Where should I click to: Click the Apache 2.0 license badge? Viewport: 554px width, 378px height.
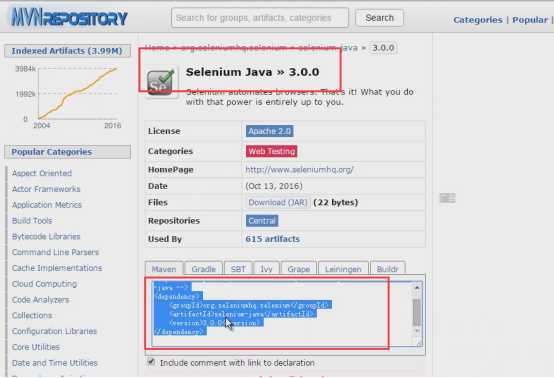point(269,131)
